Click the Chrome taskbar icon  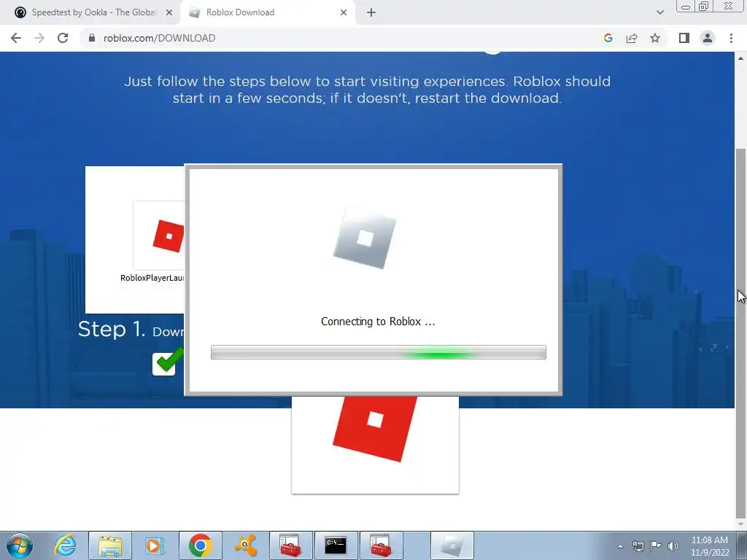tap(200, 545)
